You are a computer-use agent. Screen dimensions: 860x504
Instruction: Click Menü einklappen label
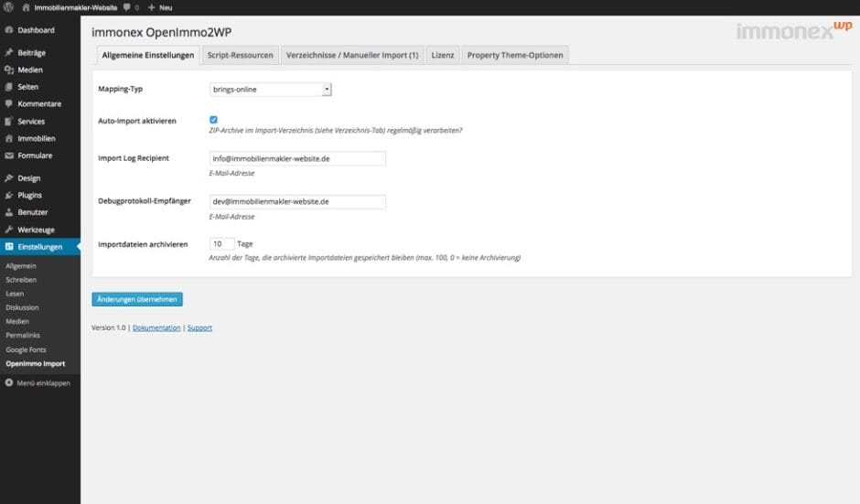(43, 382)
